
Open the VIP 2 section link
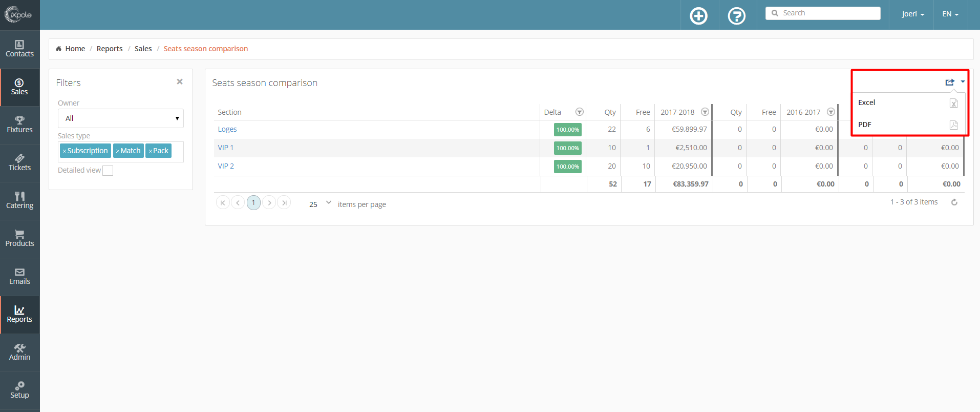[226, 166]
